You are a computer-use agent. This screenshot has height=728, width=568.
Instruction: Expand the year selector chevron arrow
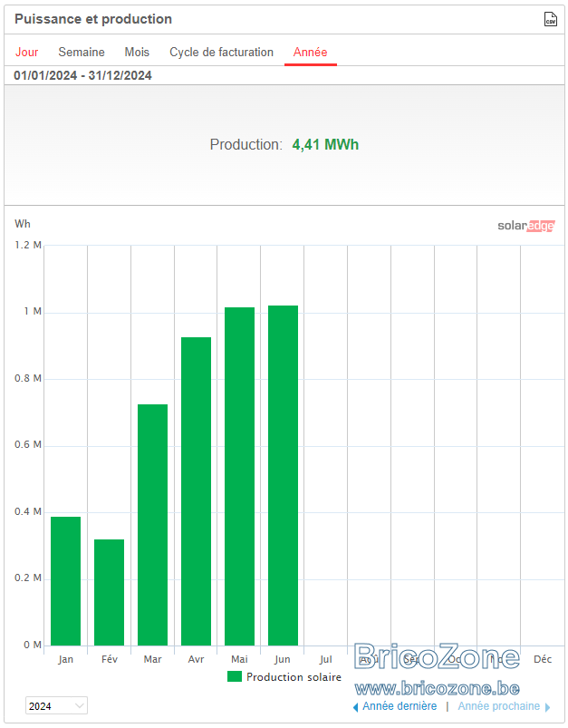point(80,705)
